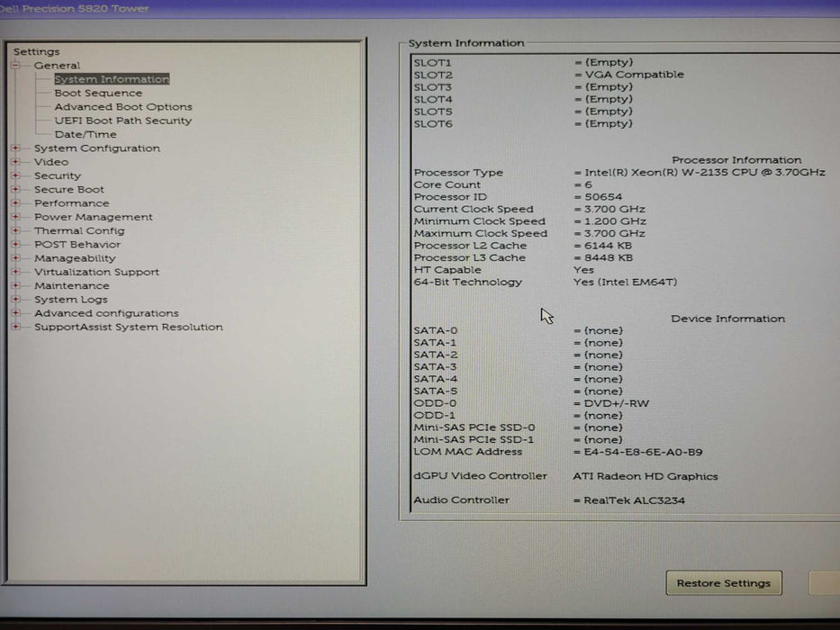Click the Settings tree heading

click(36, 51)
